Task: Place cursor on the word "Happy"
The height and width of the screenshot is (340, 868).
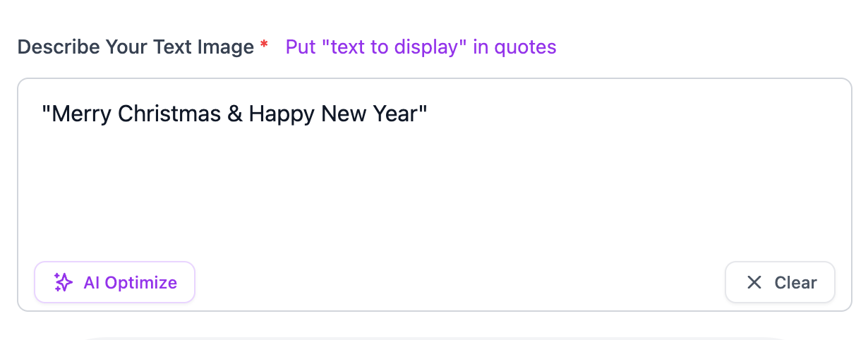Action: 282,114
